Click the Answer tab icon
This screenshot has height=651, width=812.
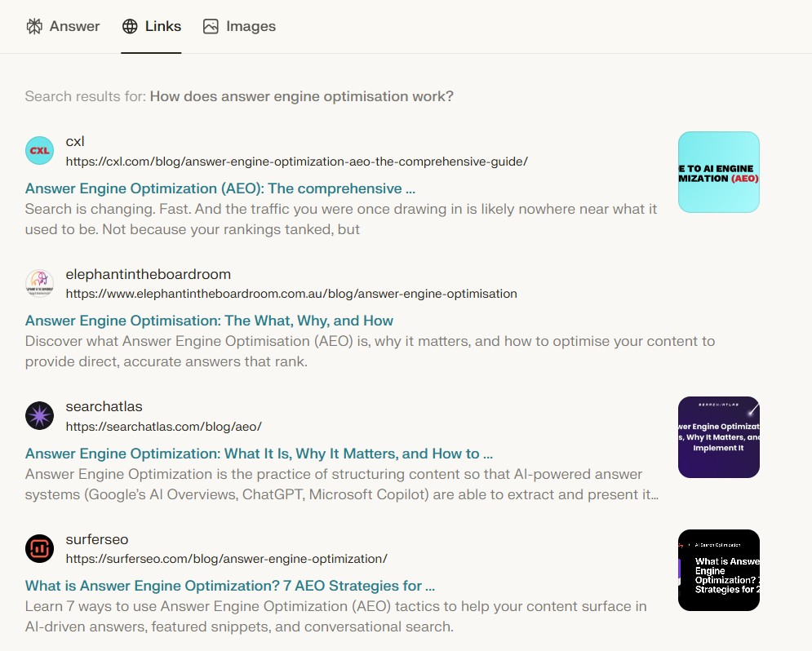tap(34, 26)
